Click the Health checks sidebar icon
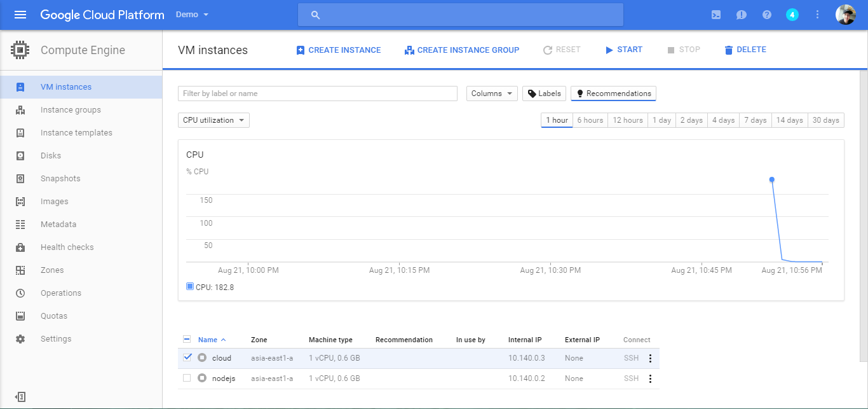868x409 pixels. (x=20, y=247)
